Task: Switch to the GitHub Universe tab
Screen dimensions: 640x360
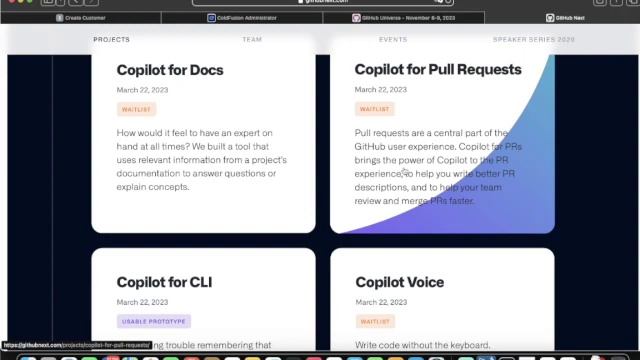Action: (404, 18)
